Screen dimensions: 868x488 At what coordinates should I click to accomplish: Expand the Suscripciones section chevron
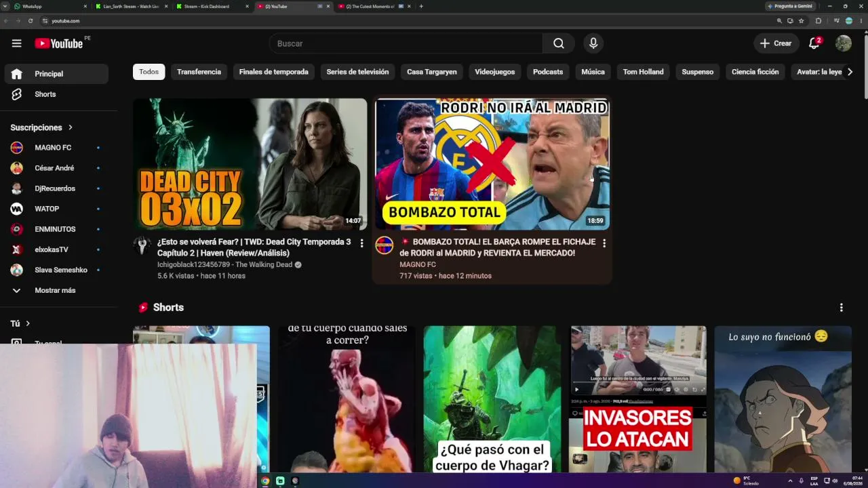click(x=70, y=127)
